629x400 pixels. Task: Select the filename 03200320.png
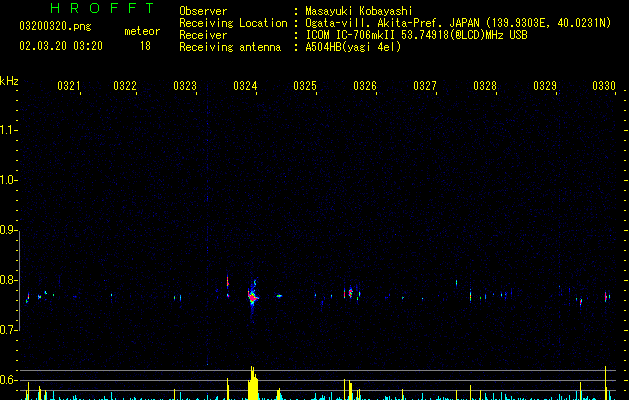click(x=55, y=26)
